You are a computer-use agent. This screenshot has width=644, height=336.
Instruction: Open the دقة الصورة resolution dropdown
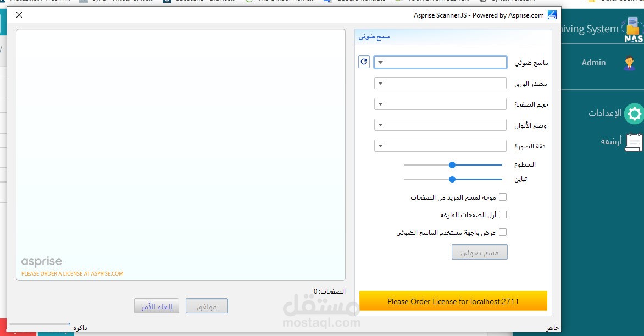440,146
